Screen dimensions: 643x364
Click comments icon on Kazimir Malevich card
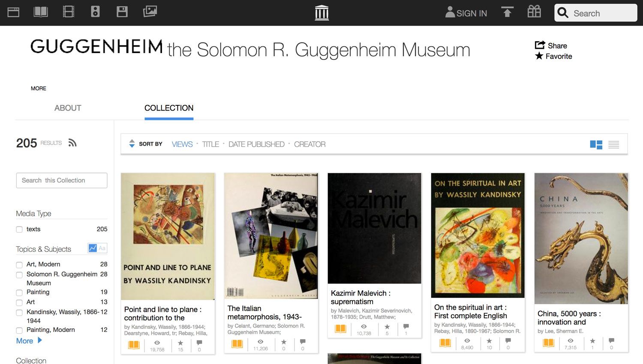click(406, 327)
